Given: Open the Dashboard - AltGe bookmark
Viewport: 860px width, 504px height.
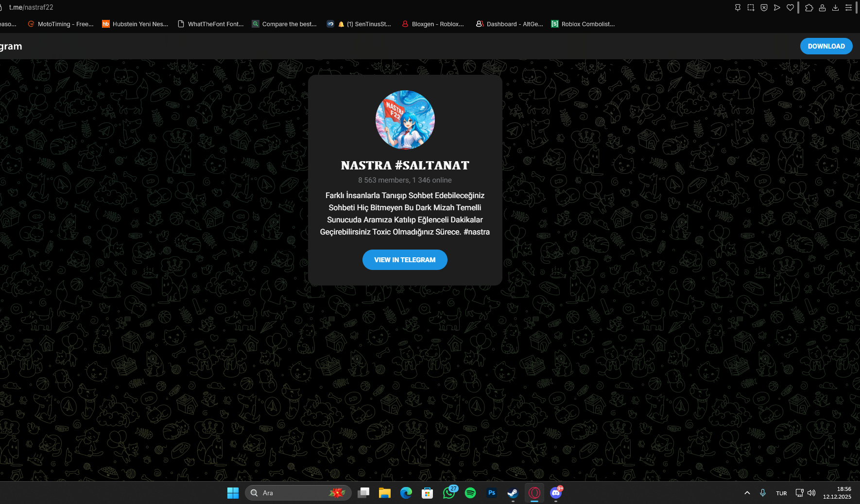Looking at the screenshot, I should coord(510,24).
